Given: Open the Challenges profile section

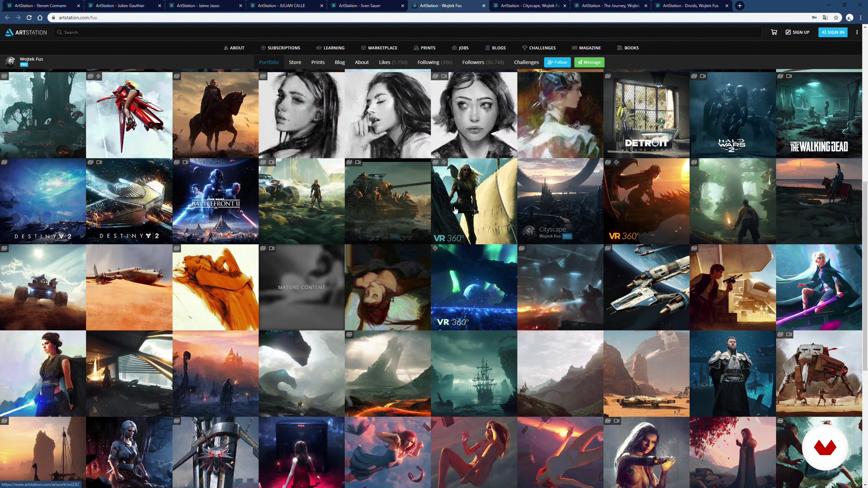Looking at the screenshot, I should coord(526,62).
